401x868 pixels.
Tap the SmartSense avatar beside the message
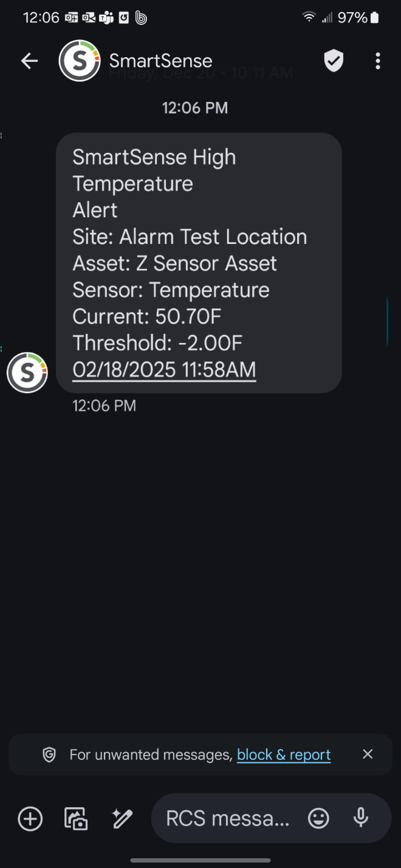coord(27,373)
